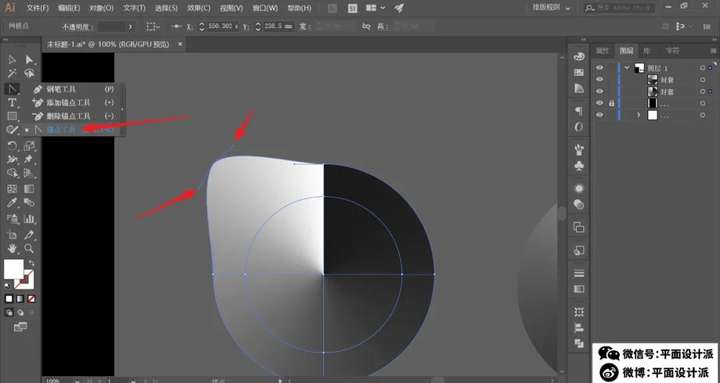Hide the top Layer 1 via eye icon

click(x=600, y=68)
